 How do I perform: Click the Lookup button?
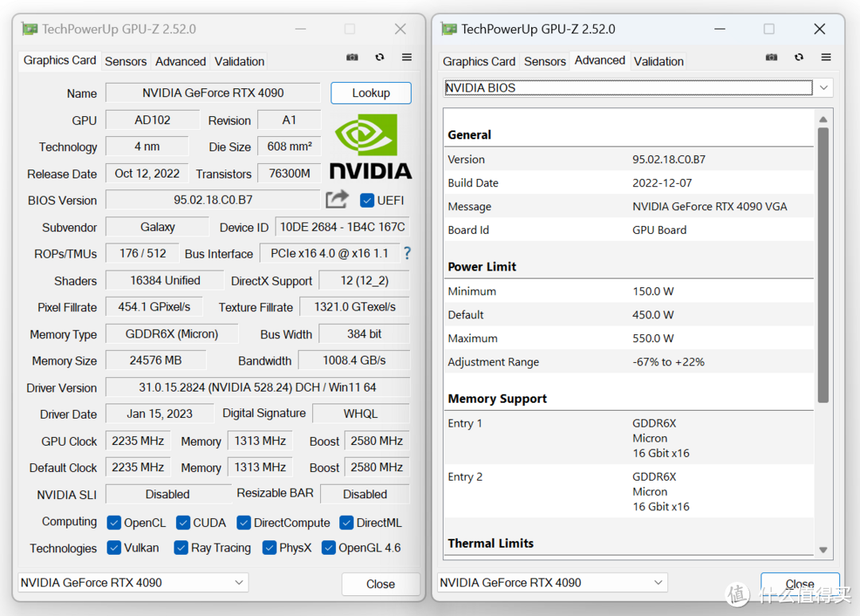(371, 93)
